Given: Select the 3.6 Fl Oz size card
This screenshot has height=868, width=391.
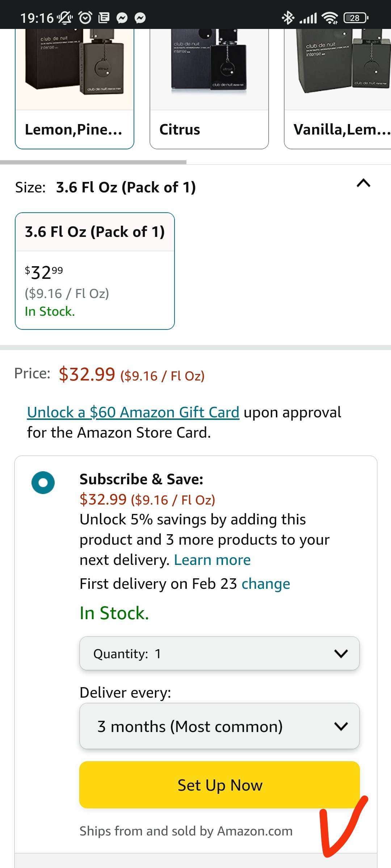Looking at the screenshot, I should click(x=95, y=271).
